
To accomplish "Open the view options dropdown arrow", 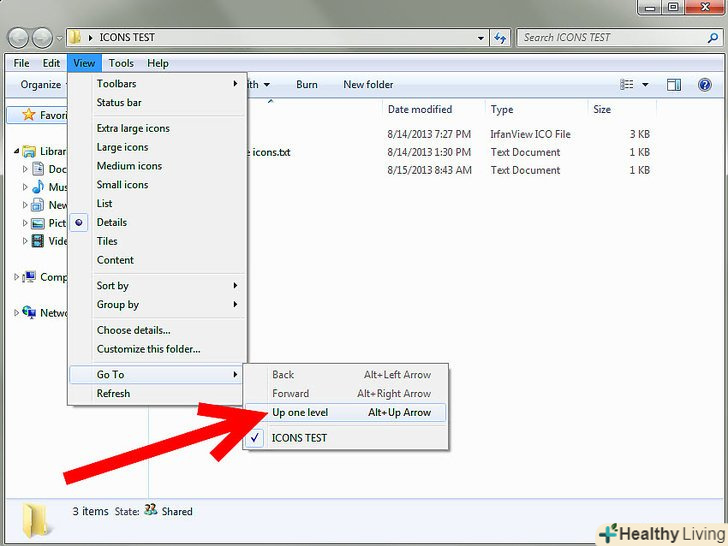I will click(x=646, y=85).
